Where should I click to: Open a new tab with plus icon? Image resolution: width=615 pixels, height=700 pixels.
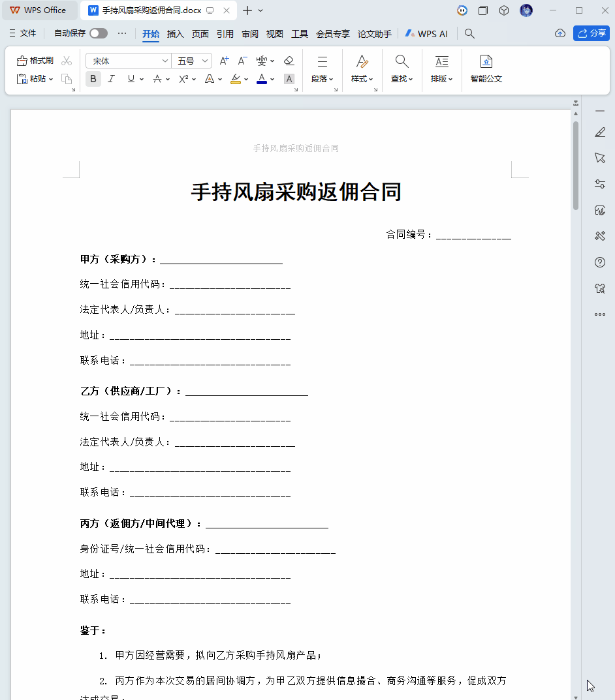247,10
